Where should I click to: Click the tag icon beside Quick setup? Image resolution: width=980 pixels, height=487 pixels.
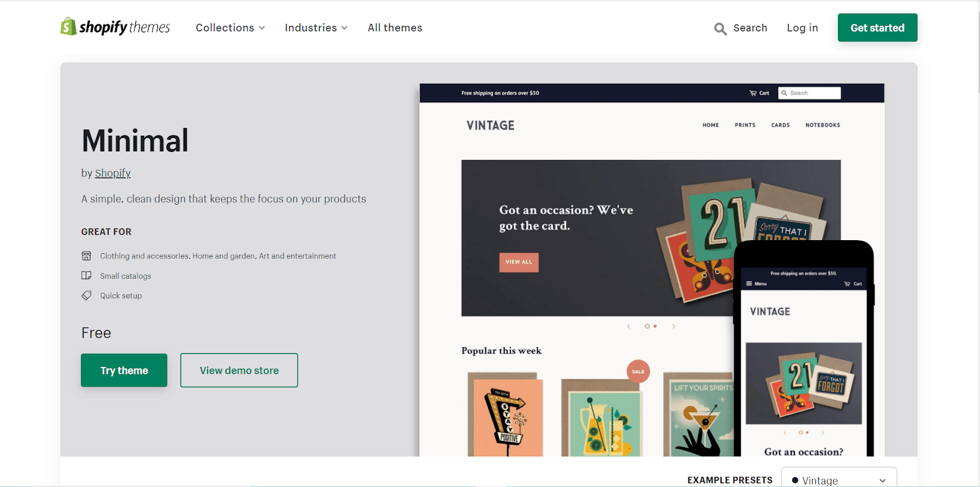86,295
